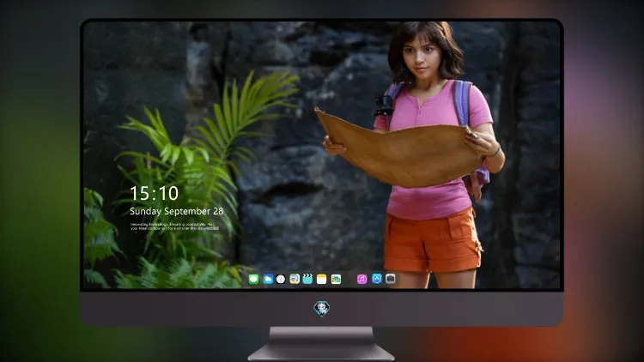Image resolution: width=644 pixels, height=362 pixels.
Task: Click the 15:10 clock widget
Action: pyautogui.click(x=154, y=193)
